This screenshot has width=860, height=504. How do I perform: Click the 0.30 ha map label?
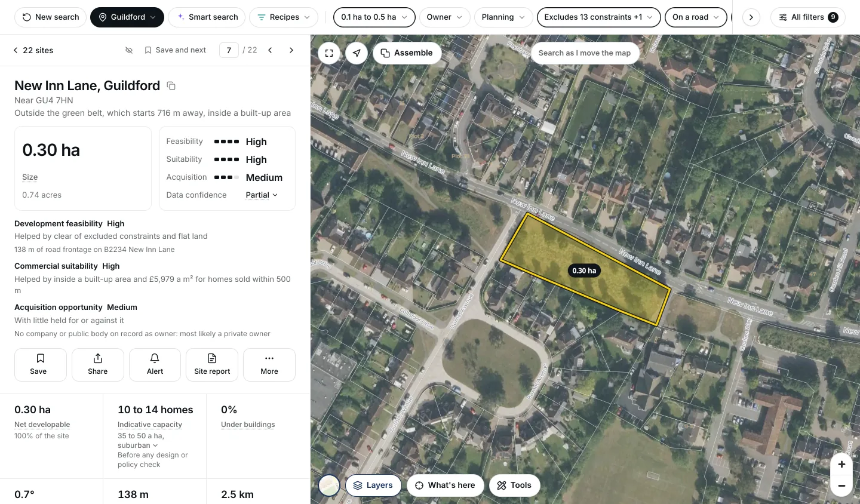(x=584, y=271)
